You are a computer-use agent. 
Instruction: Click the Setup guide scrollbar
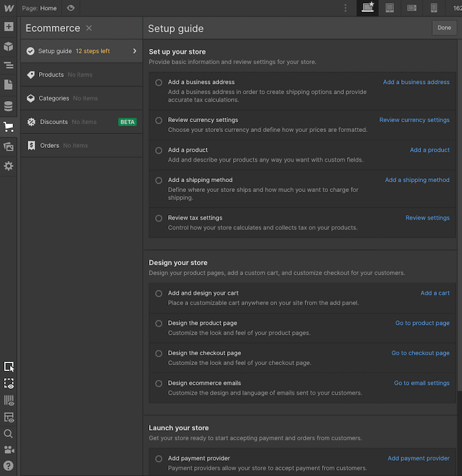(x=459, y=215)
